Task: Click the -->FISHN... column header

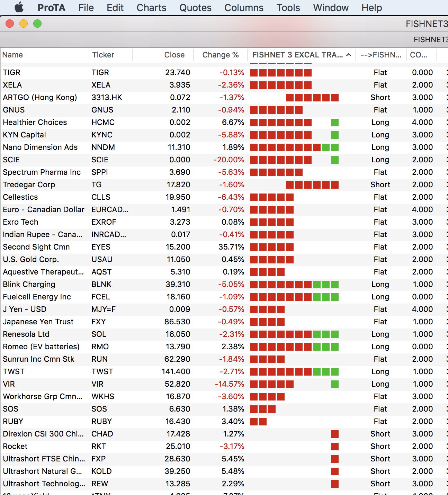Action: click(x=381, y=55)
